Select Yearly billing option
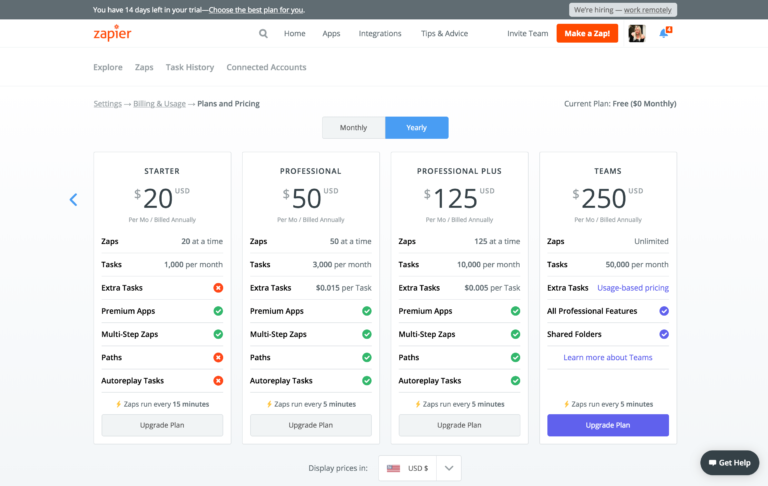The image size is (768, 486). pyautogui.click(x=416, y=127)
